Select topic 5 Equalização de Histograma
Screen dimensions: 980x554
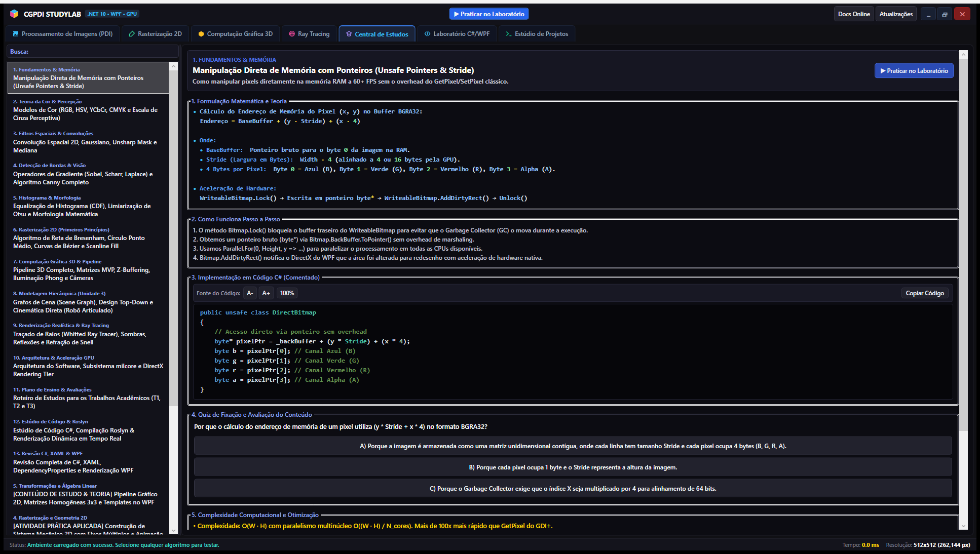88,206
